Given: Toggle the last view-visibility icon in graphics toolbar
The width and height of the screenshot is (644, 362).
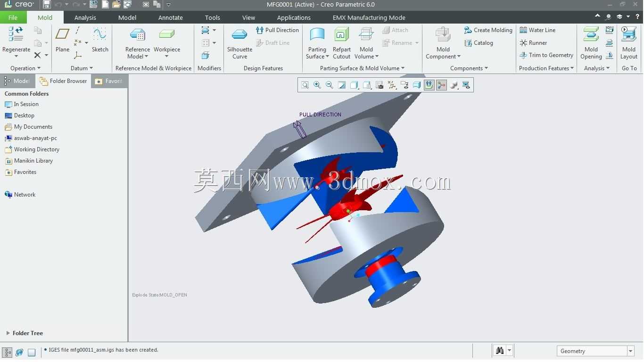Looking at the screenshot, I should click(466, 85).
